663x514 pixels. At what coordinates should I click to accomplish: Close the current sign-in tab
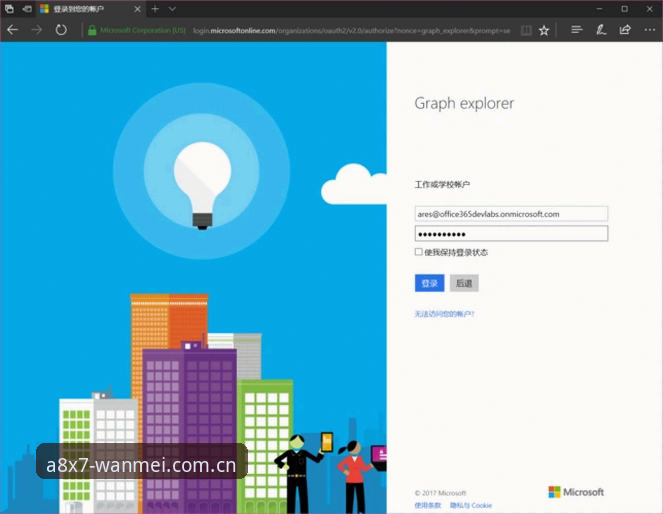click(137, 9)
